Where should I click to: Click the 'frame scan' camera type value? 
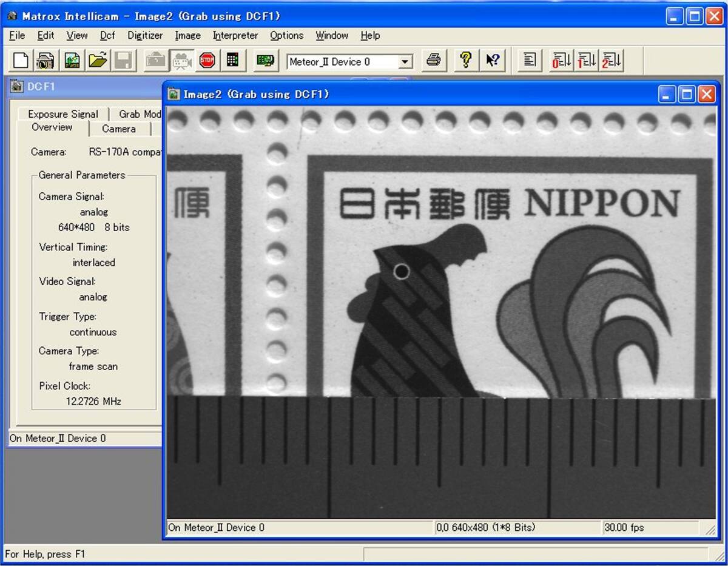coord(93,366)
